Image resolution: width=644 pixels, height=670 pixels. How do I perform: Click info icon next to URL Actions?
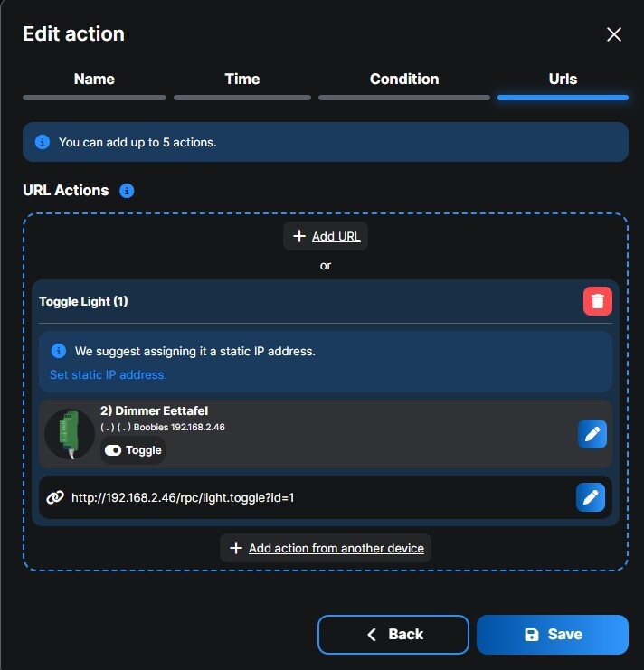point(127,191)
